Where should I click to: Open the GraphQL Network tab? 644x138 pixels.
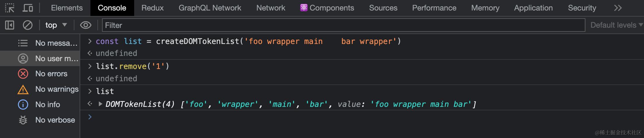tap(210, 8)
